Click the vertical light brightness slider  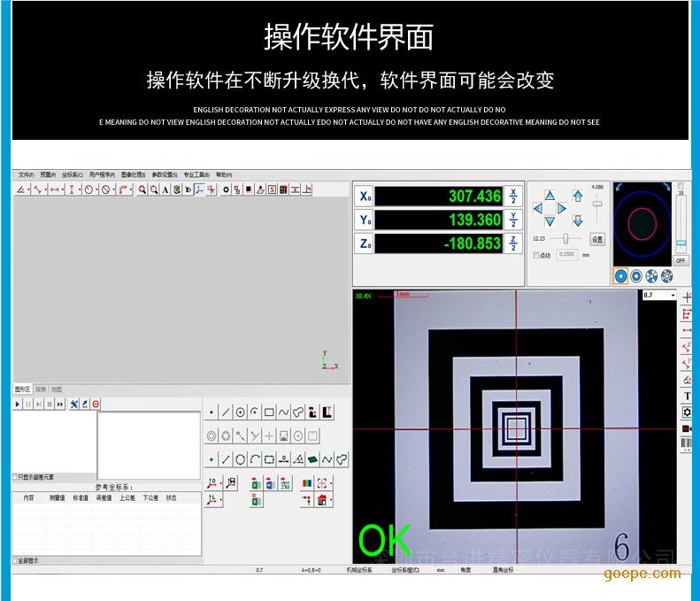[x=681, y=241]
